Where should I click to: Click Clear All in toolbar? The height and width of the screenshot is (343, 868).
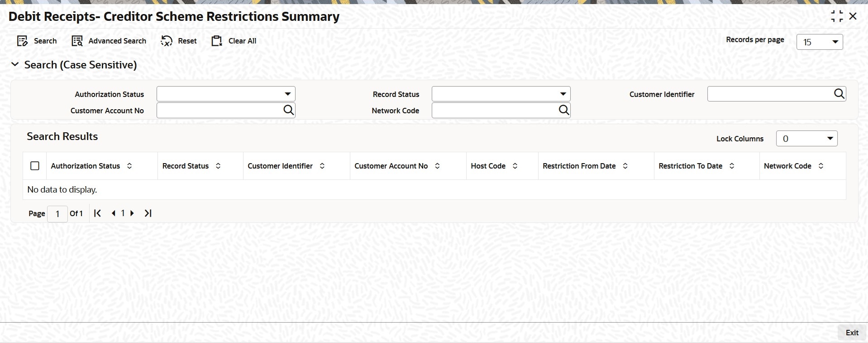coord(234,41)
